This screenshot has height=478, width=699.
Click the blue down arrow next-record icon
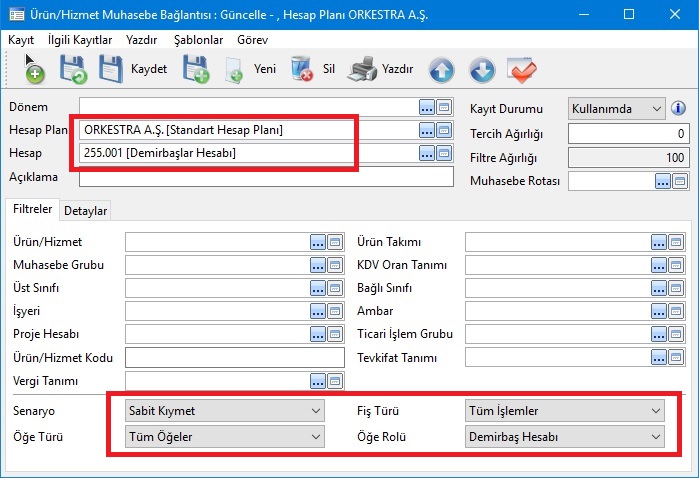coord(482,70)
